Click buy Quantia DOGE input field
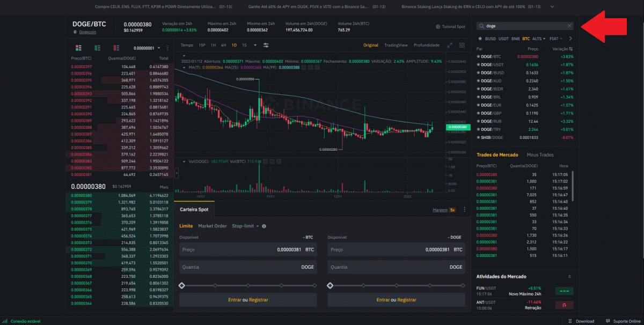 point(247,267)
